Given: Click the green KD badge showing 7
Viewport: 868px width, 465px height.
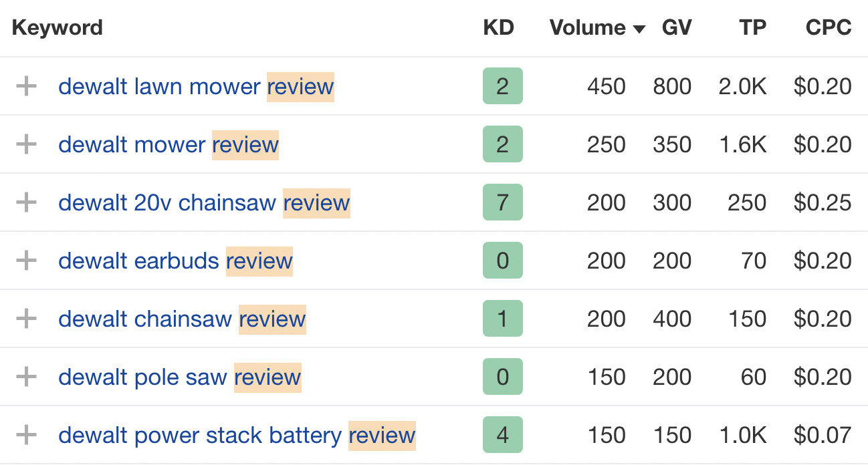Looking at the screenshot, I should point(502,202).
